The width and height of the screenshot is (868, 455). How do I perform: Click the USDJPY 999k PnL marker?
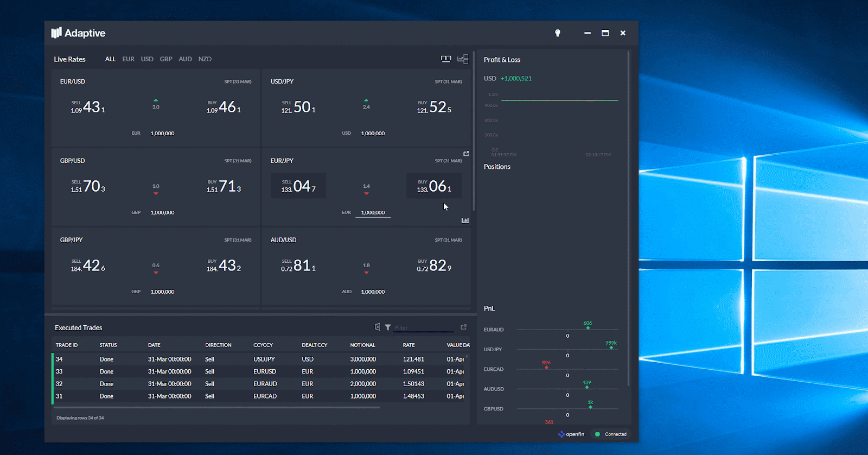point(611,347)
